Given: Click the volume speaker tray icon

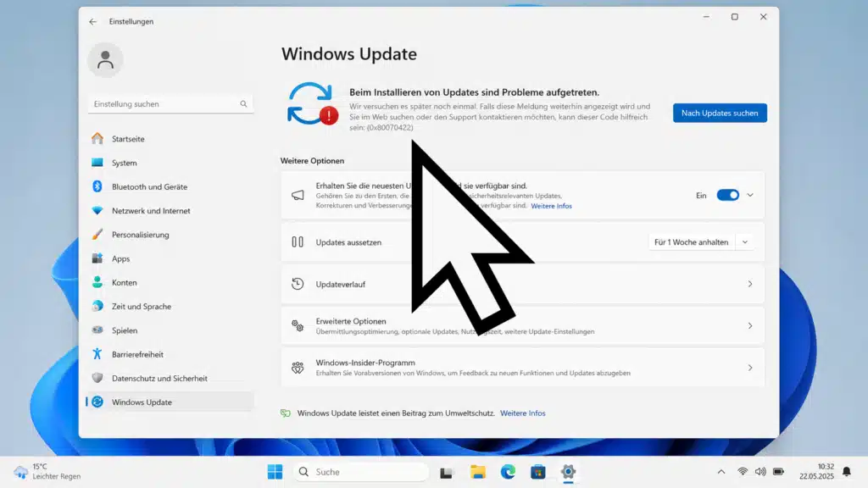Looking at the screenshot, I should pos(760,471).
